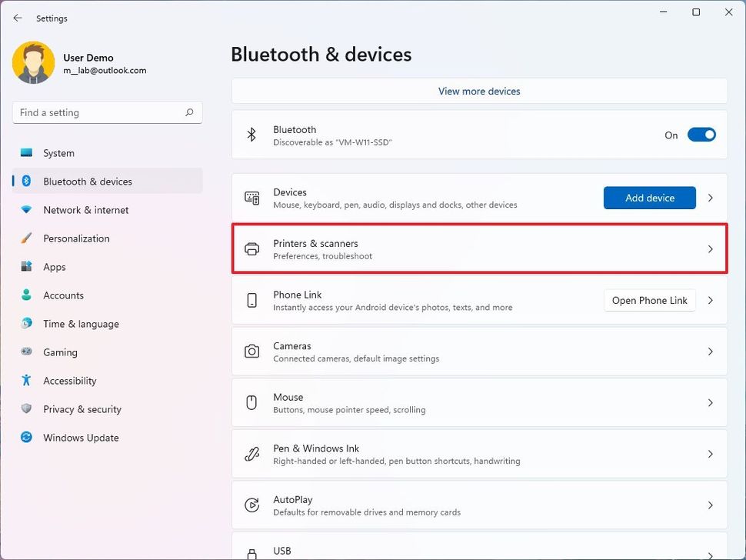Image resolution: width=746 pixels, height=560 pixels.
Task: Click the Apps sidebar icon
Action: [x=26, y=267]
